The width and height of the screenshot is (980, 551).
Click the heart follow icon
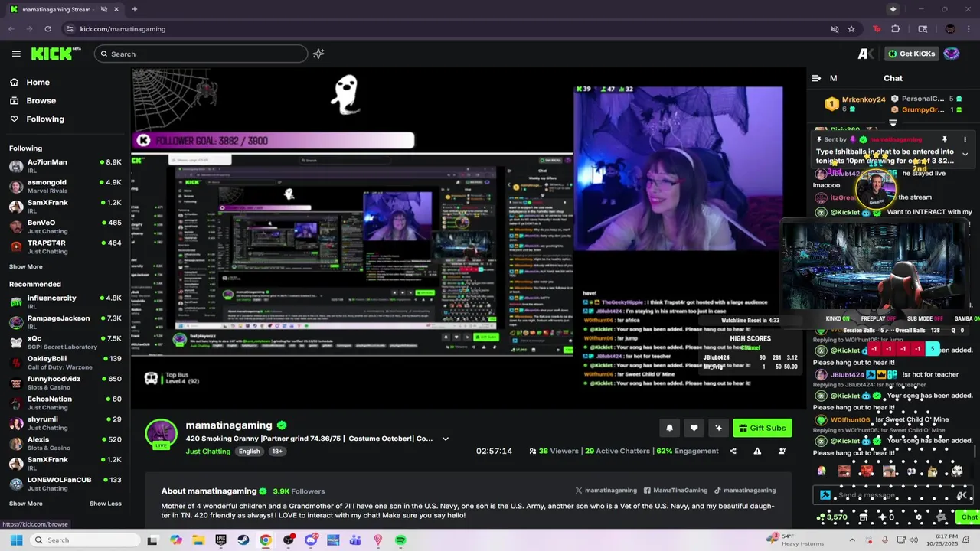pyautogui.click(x=694, y=428)
